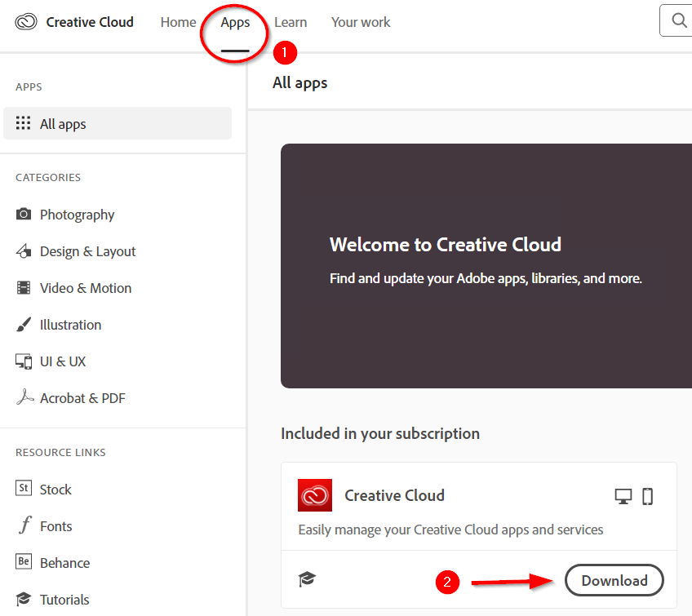Click the UI & UX devices icon
Image resolution: width=692 pixels, height=616 pixels.
tap(24, 361)
